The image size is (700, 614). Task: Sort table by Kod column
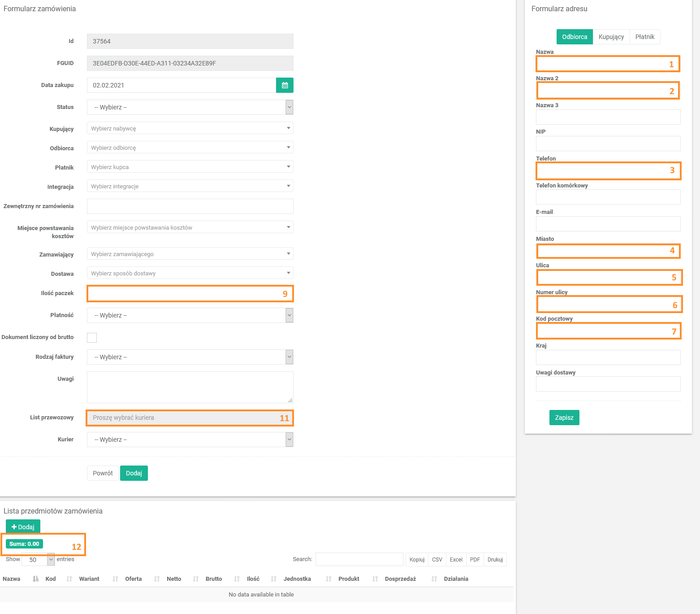(51, 579)
